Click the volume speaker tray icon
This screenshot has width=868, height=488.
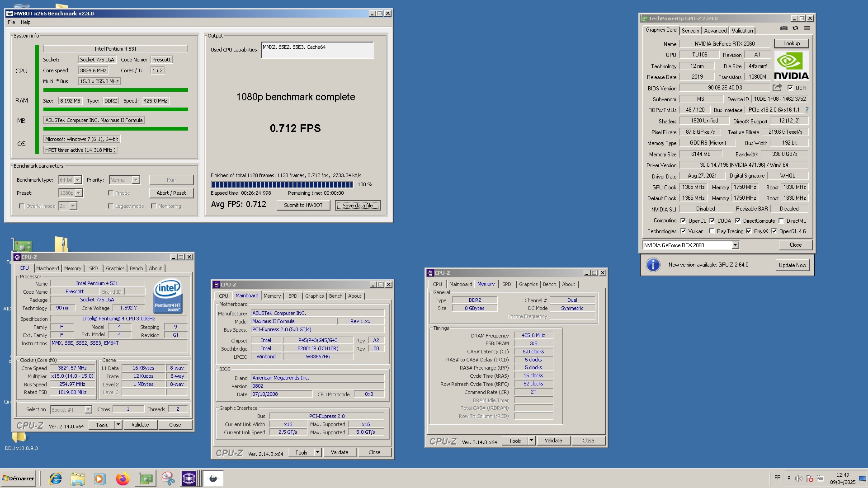point(799,479)
